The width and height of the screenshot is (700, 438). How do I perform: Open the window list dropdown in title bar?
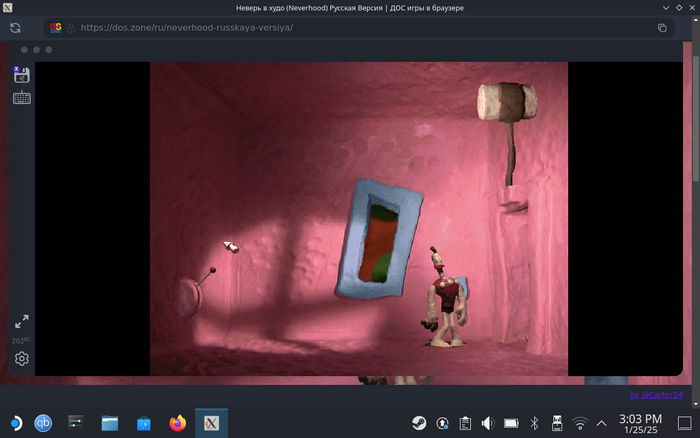[x=664, y=8]
